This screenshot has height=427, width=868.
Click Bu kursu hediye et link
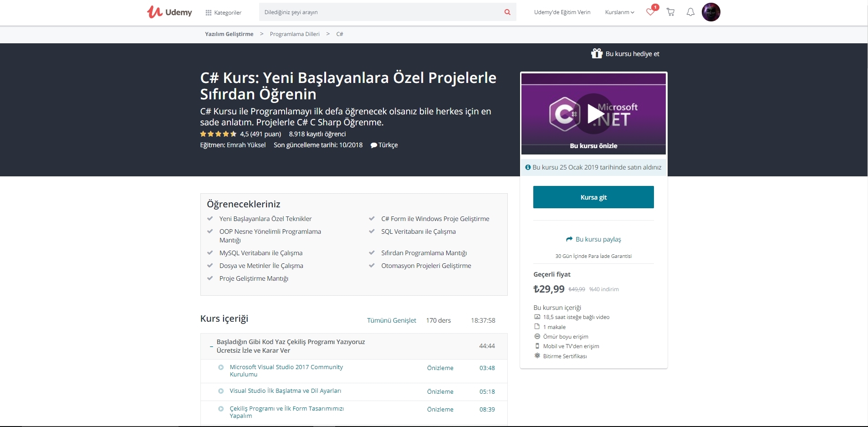tap(632, 54)
